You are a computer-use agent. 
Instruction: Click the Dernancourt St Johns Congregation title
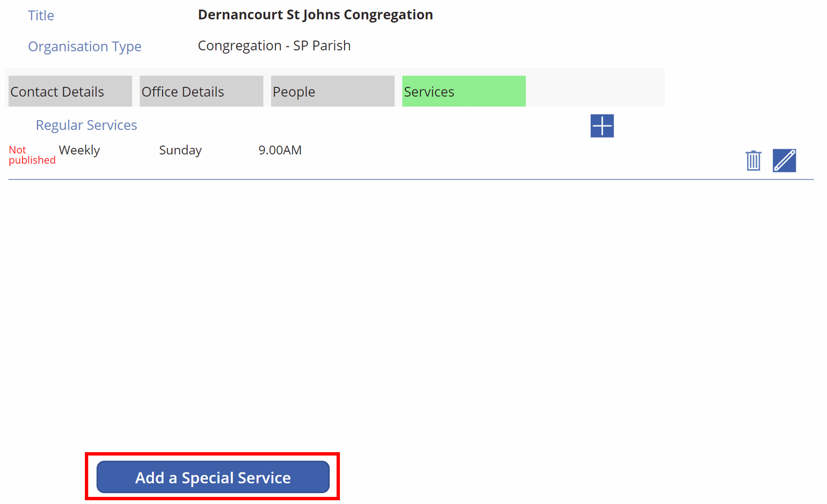[315, 15]
